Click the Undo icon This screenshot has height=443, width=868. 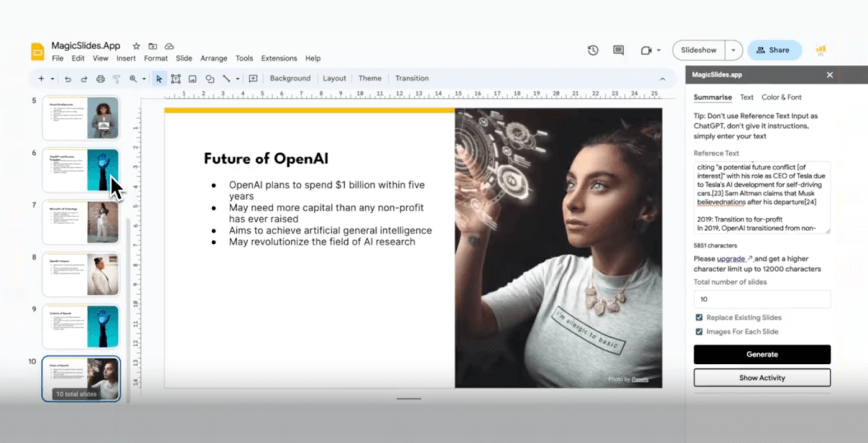pyautogui.click(x=68, y=78)
